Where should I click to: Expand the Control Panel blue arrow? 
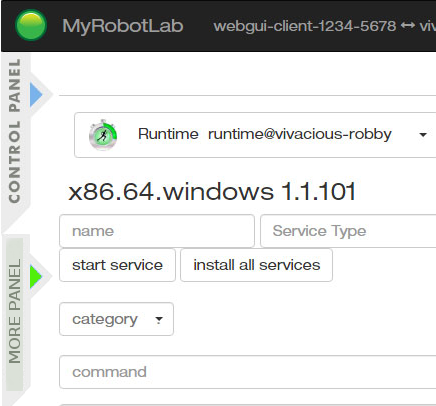pyautogui.click(x=36, y=95)
